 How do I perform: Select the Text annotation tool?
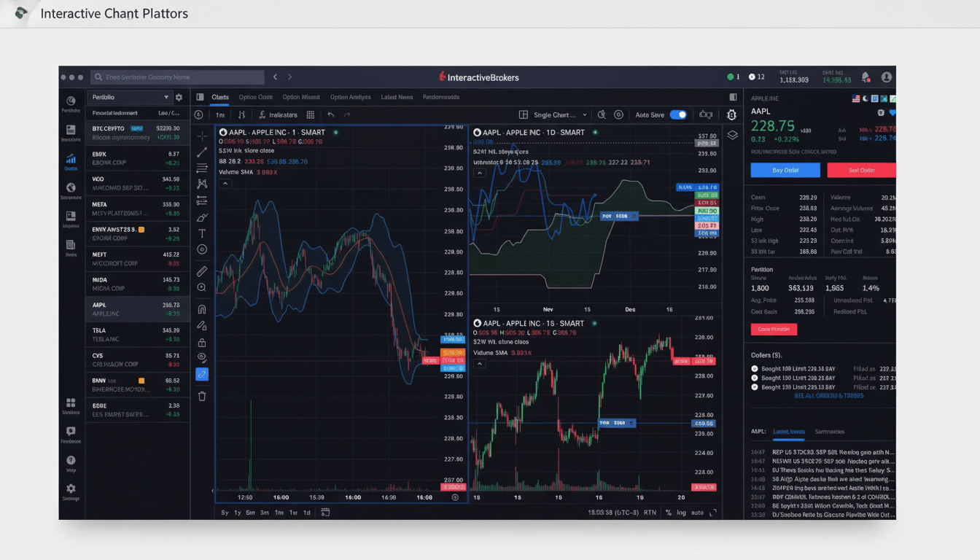point(202,233)
